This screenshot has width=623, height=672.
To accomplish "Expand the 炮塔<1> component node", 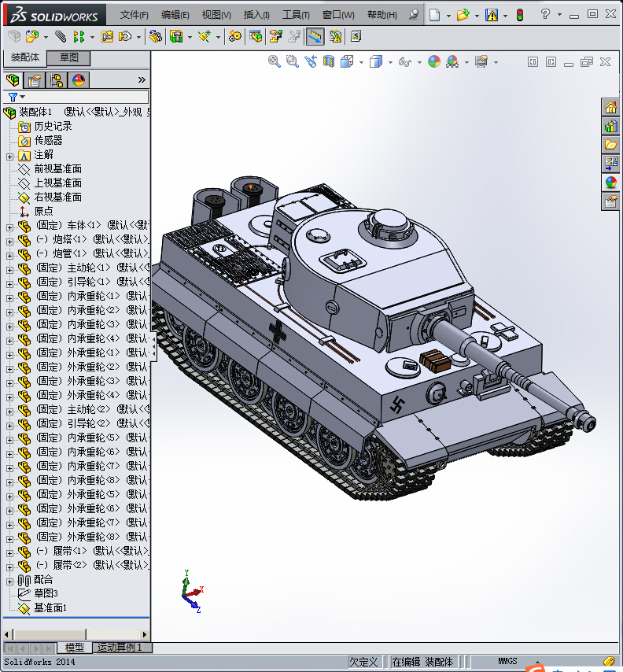I will [x=10, y=242].
